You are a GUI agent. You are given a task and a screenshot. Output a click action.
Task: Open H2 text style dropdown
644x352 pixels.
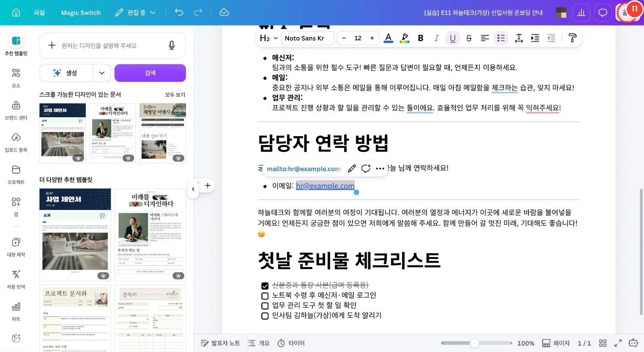pos(269,38)
